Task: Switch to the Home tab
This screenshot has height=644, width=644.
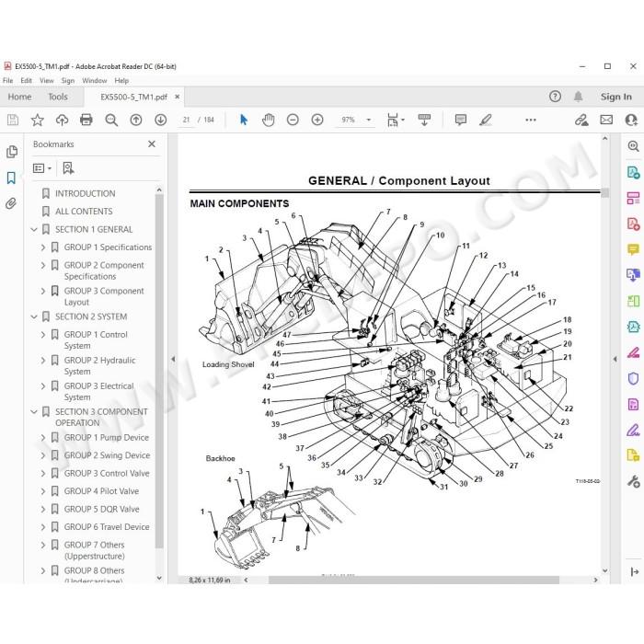Action: 19,97
